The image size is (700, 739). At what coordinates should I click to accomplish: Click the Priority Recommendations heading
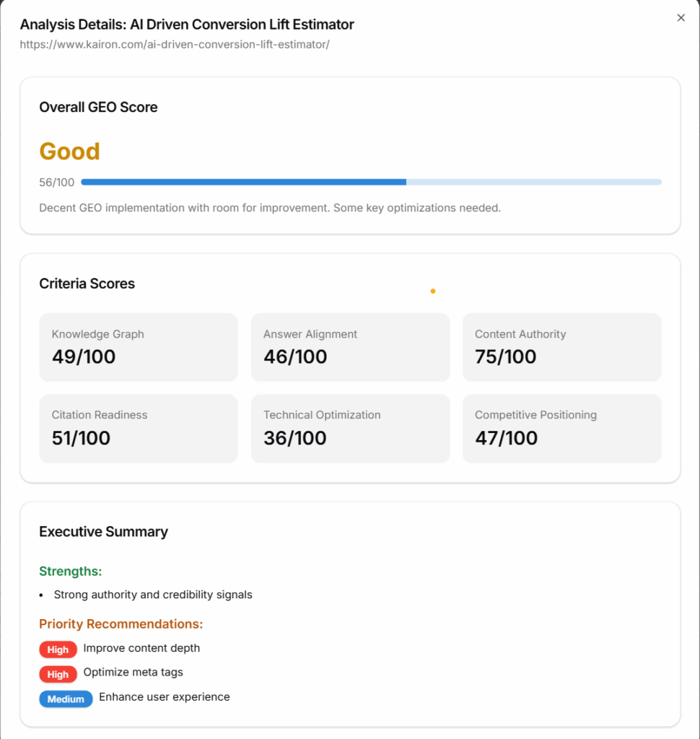coord(121,624)
